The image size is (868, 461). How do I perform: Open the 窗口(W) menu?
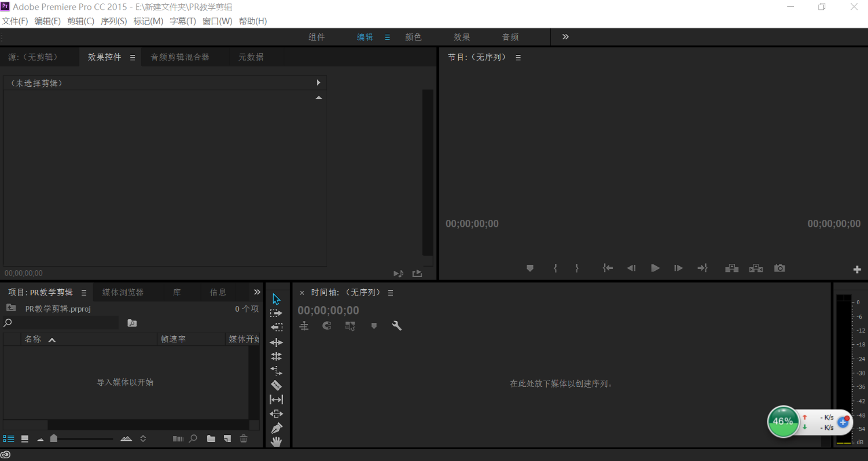217,21
